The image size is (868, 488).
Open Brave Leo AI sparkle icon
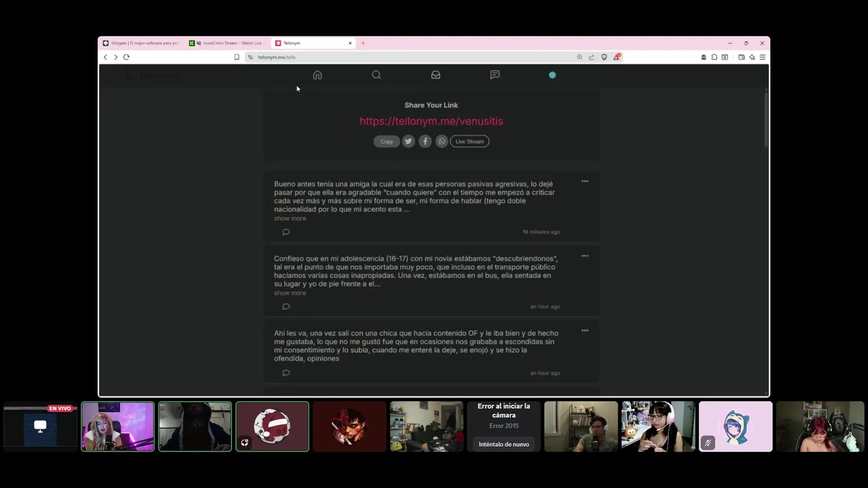[751, 57]
